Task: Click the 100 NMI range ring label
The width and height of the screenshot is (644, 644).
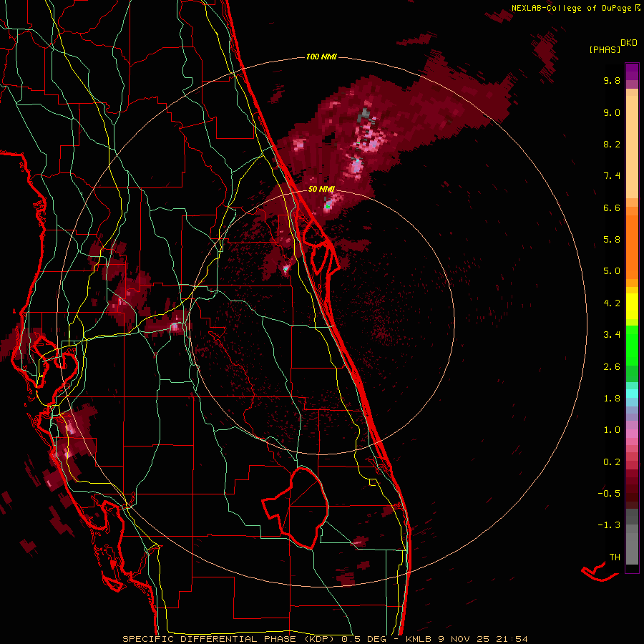Action: tap(321, 57)
